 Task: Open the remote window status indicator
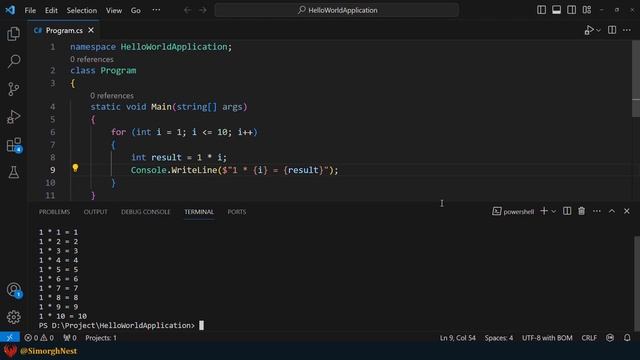tap(10, 338)
